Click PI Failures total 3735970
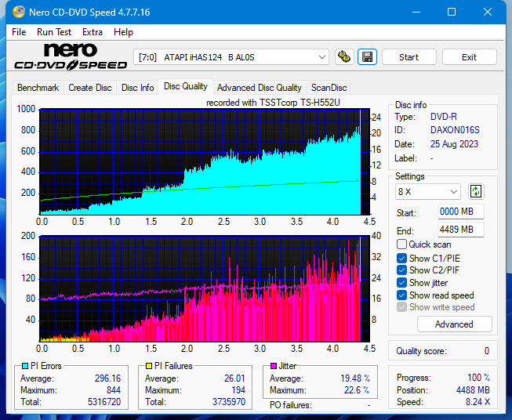This screenshot has height=420, width=512. (229, 402)
